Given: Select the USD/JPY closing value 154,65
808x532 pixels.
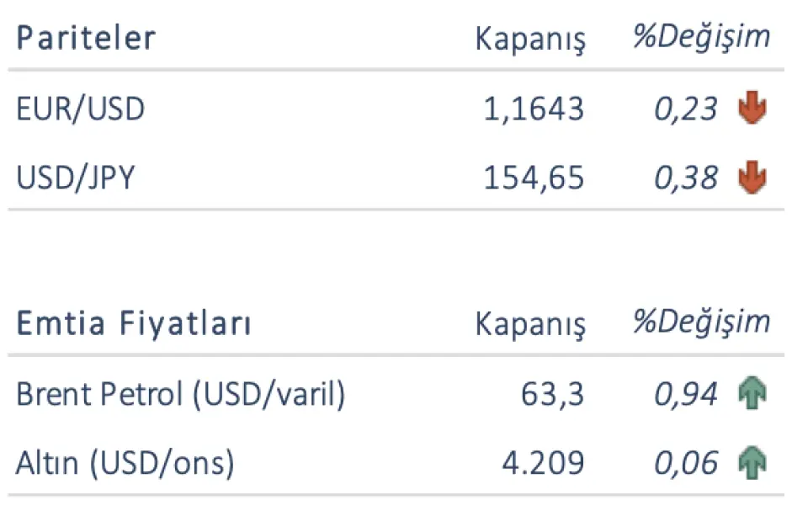Looking at the screenshot, I should coord(534,178).
